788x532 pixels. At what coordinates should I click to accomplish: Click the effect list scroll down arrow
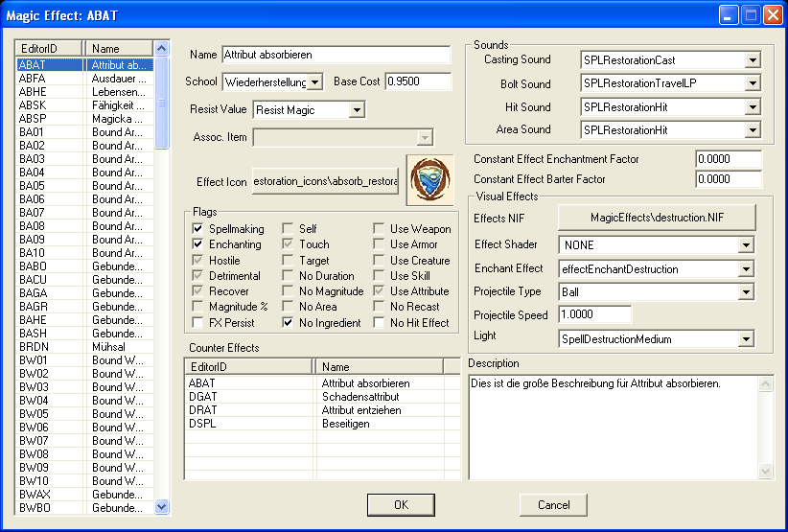point(161,506)
